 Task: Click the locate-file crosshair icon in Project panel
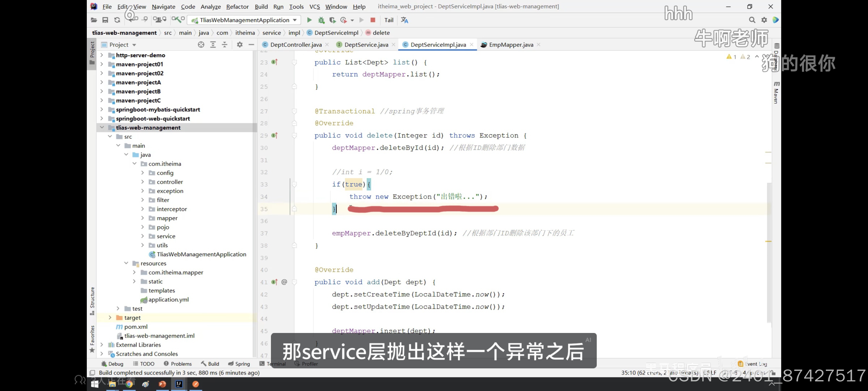tap(201, 45)
